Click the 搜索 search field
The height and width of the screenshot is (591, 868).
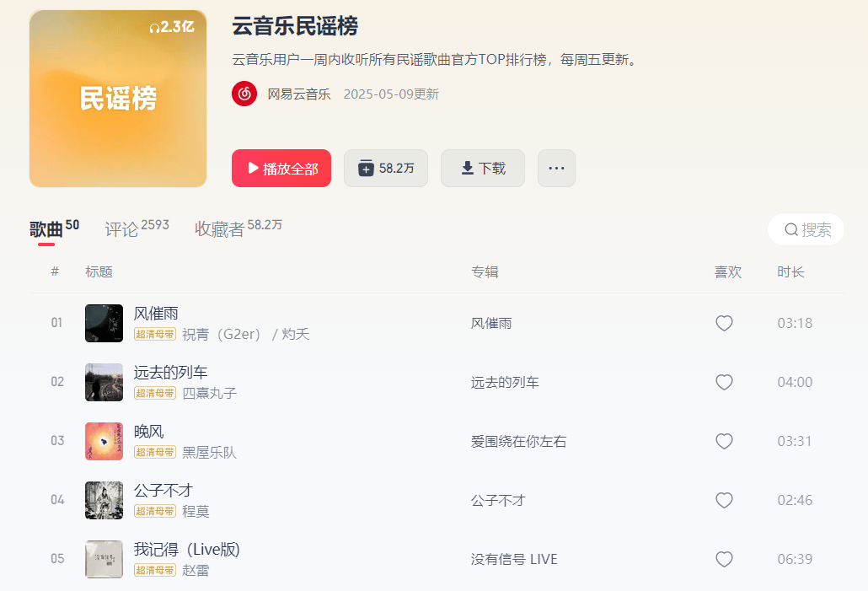click(x=806, y=229)
